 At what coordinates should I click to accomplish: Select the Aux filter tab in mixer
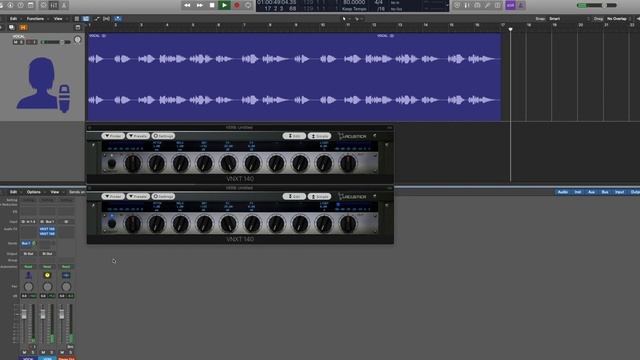point(591,192)
